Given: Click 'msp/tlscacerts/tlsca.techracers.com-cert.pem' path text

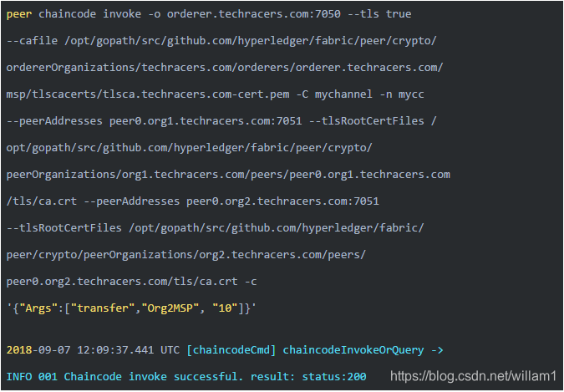Looking at the screenshot, I should tap(148, 94).
